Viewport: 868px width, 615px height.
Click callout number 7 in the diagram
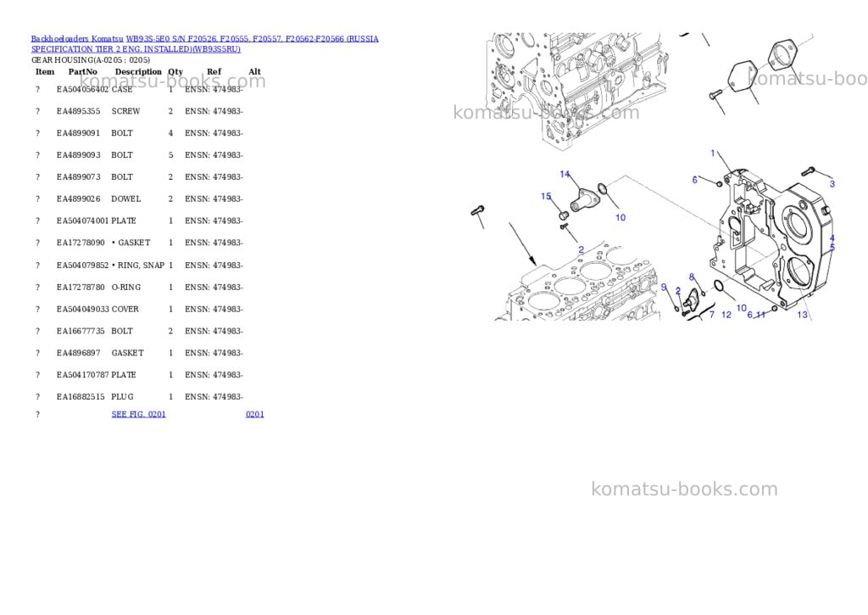(712, 315)
